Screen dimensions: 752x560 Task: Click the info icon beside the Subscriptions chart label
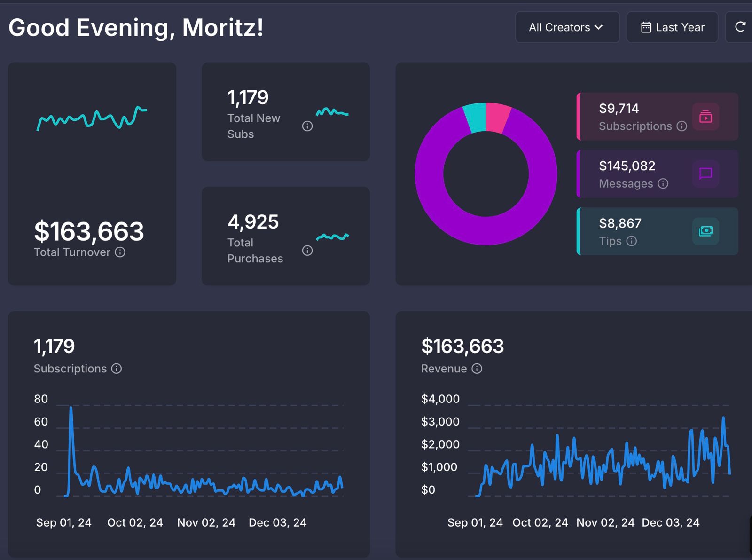[x=117, y=369]
